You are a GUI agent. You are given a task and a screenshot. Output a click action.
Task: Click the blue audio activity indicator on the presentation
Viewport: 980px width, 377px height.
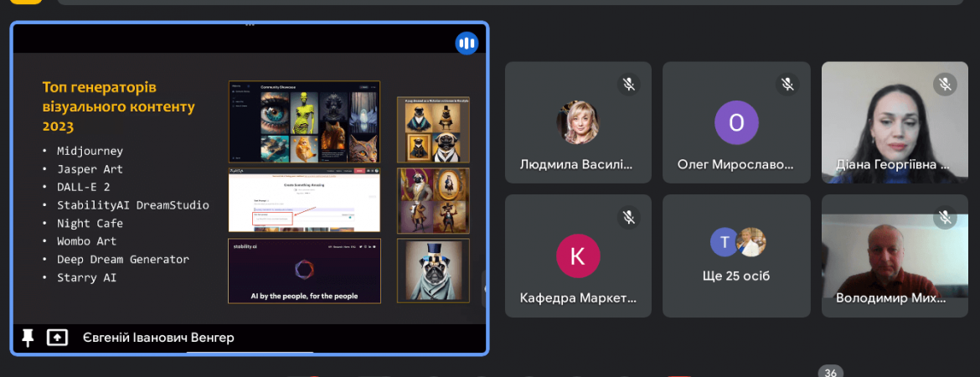[x=467, y=43]
